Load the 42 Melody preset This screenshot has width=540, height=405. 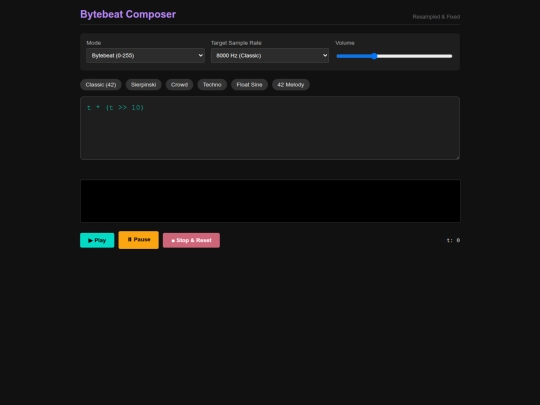pyautogui.click(x=291, y=85)
